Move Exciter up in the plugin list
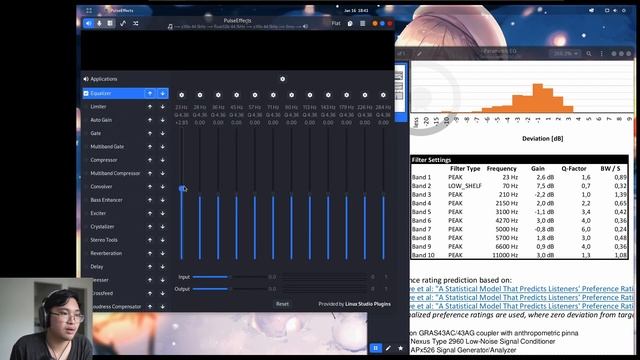640x360 pixels. (x=150, y=213)
